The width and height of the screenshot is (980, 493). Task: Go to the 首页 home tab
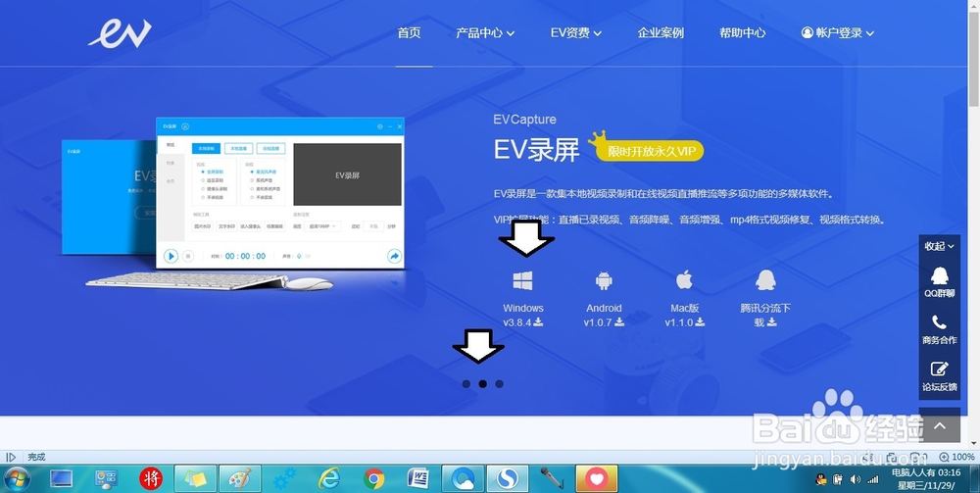click(410, 33)
